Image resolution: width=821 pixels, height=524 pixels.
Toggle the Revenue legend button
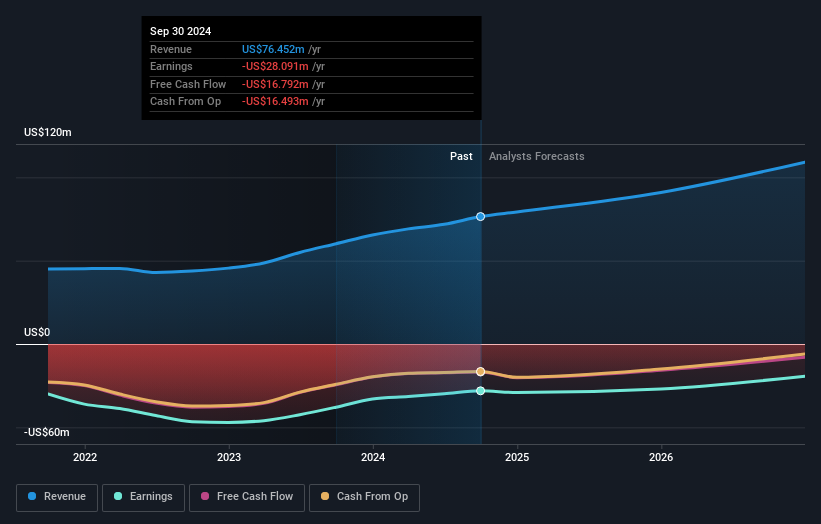point(57,497)
